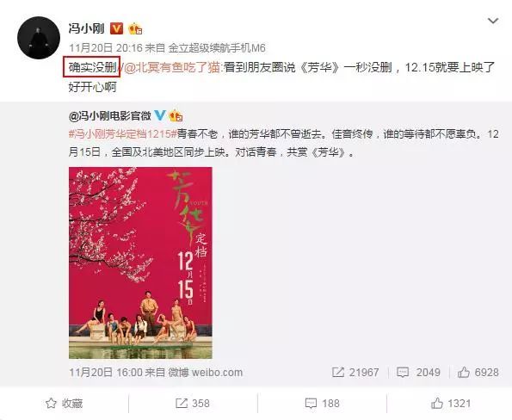Open the post options chevron menu
This screenshot has width=512, height=420.
[x=493, y=22]
